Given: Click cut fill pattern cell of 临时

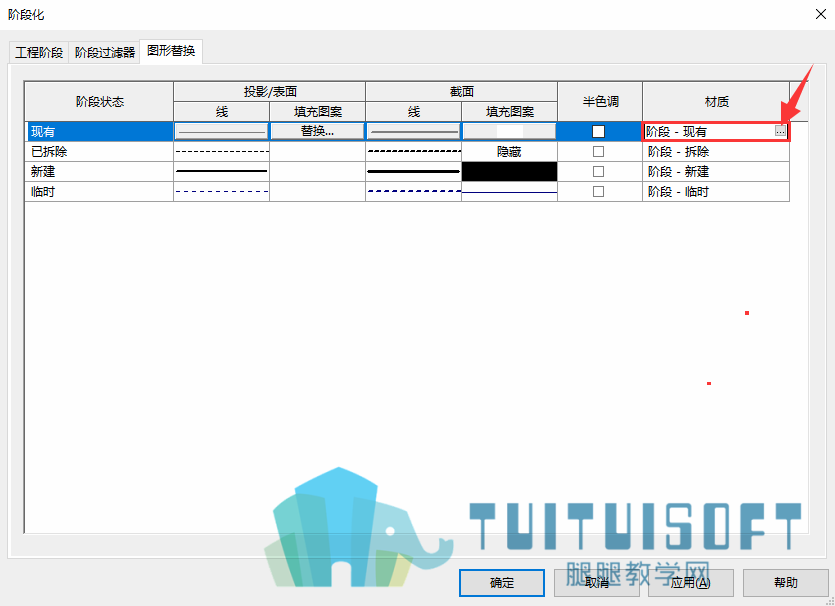Looking at the screenshot, I should point(510,192).
